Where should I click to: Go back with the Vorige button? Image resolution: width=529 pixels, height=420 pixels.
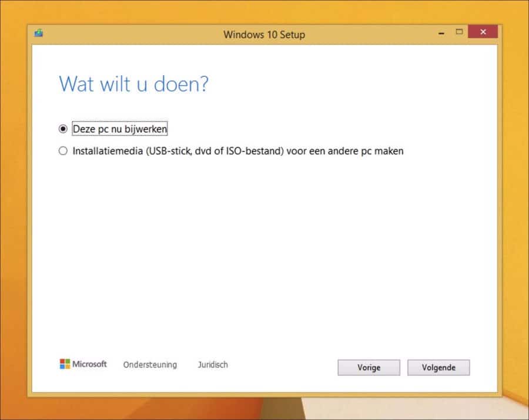pyautogui.click(x=369, y=367)
